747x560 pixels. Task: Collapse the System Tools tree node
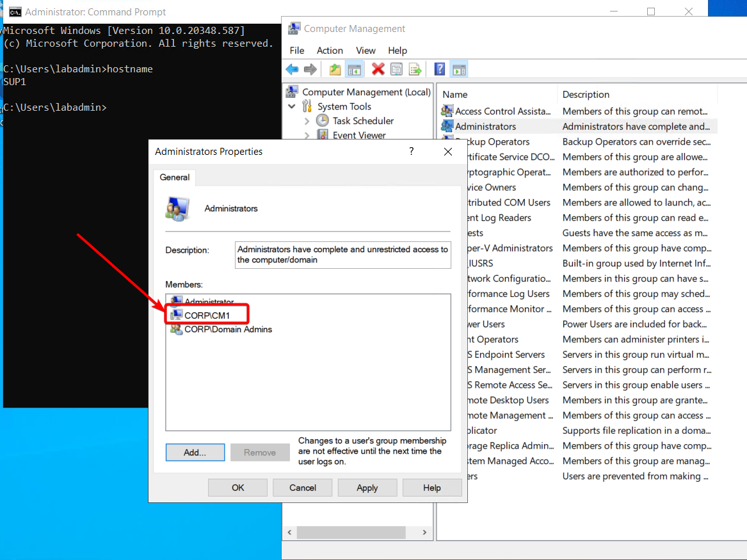click(x=292, y=106)
